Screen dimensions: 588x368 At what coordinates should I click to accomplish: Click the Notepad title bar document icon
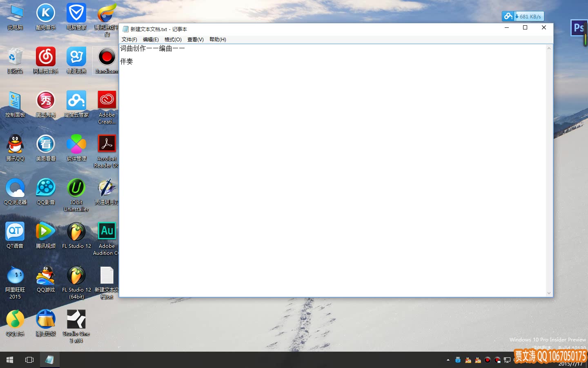pos(125,29)
